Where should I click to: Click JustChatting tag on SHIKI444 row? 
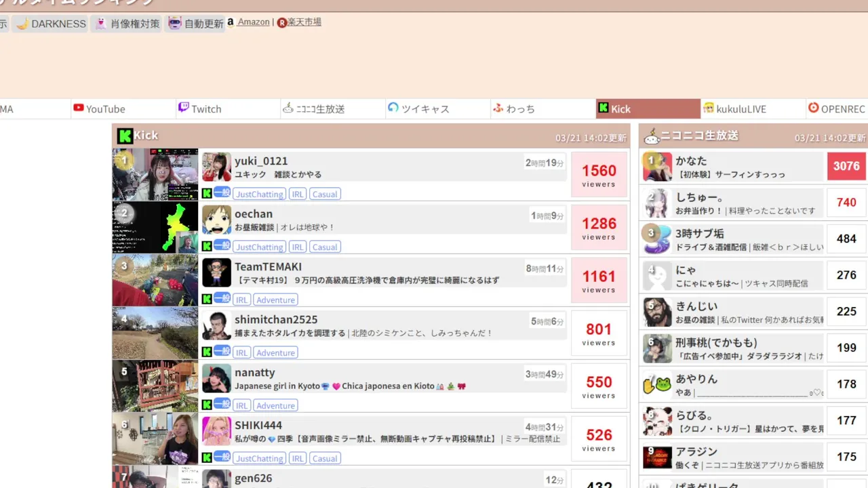pyautogui.click(x=260, y=458)
